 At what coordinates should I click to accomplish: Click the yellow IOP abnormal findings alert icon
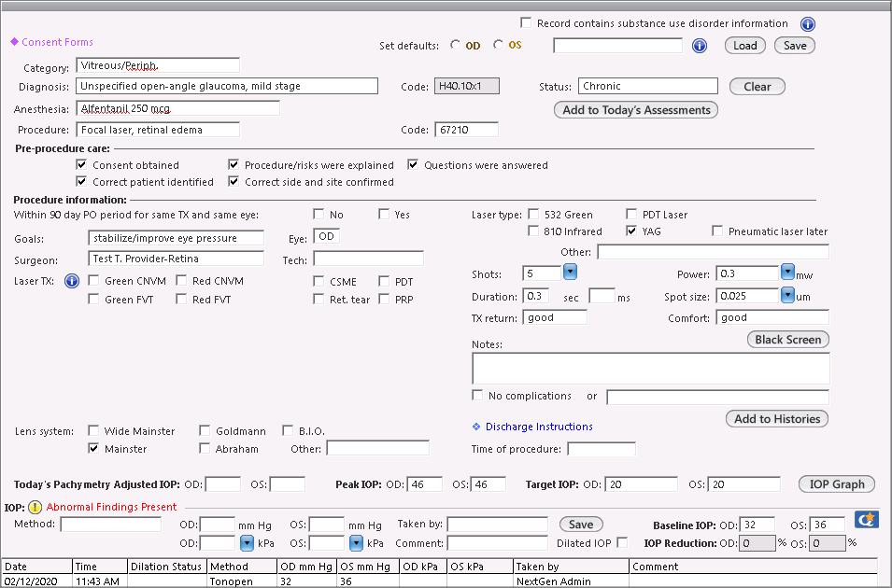point(35,507)
